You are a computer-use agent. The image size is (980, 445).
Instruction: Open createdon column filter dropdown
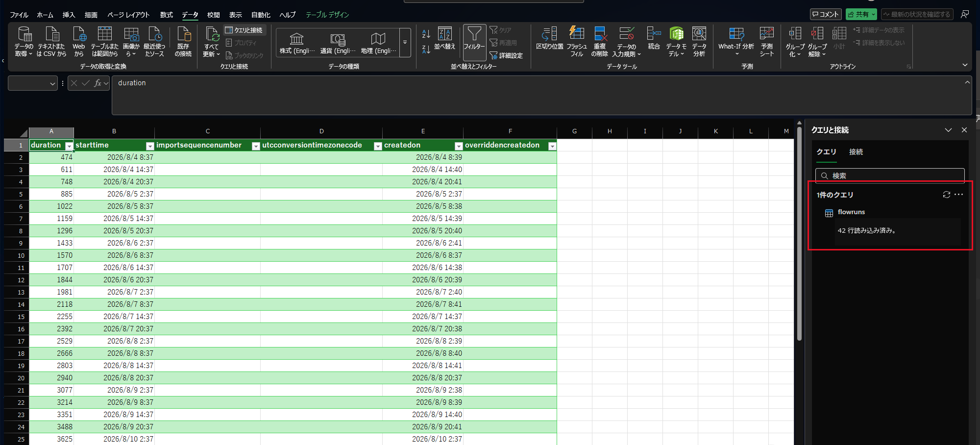click(459, 146)
